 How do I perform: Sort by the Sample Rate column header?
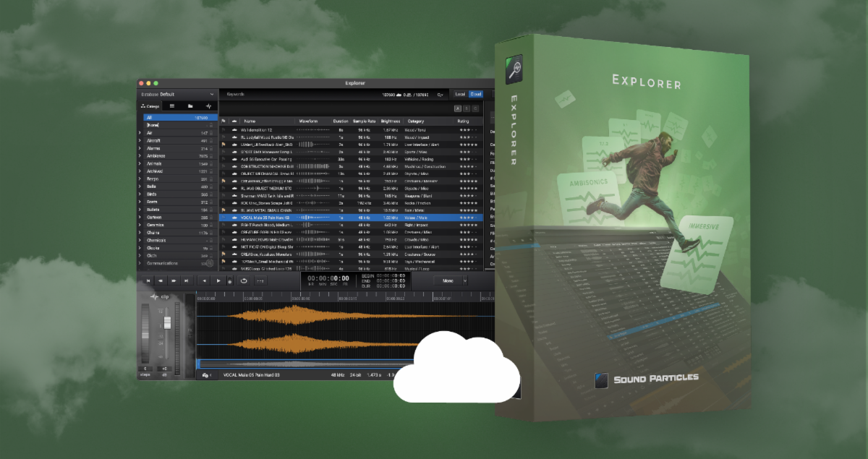364,121
